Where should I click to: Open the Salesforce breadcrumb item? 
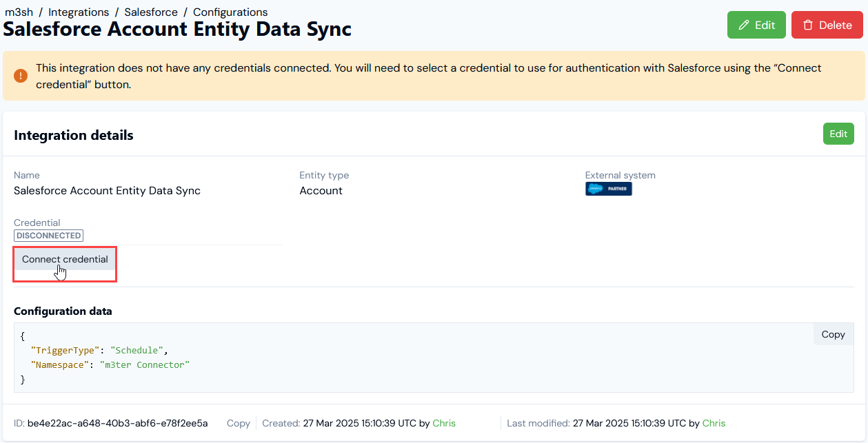coord(151,12)
